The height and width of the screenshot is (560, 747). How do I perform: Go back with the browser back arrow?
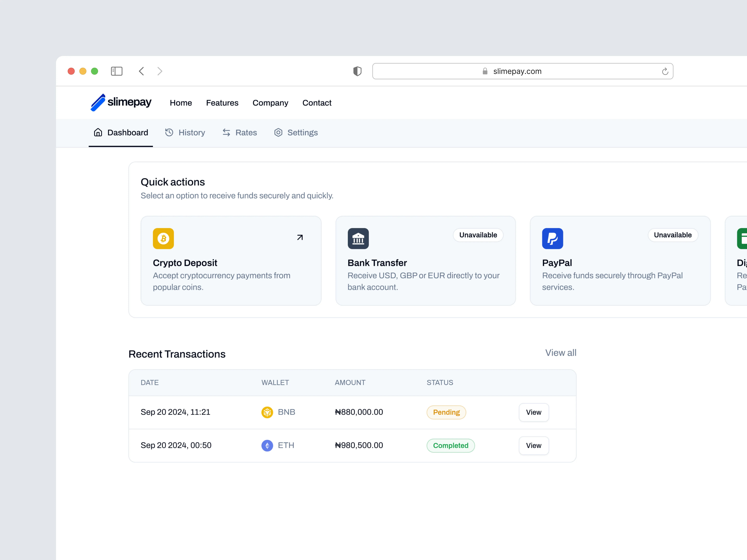tap(141, 71)
